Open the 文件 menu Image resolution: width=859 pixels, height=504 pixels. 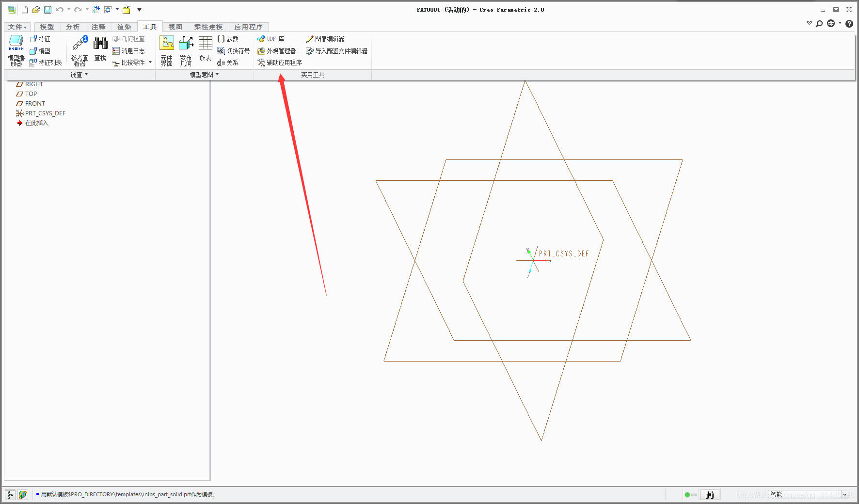[x=17, y=27]
